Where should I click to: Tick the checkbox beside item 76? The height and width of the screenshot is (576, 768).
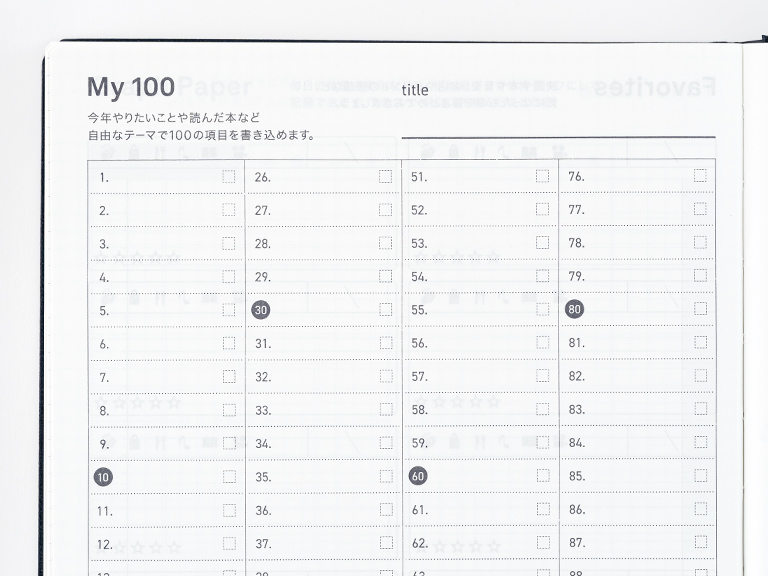pos(700,176)
